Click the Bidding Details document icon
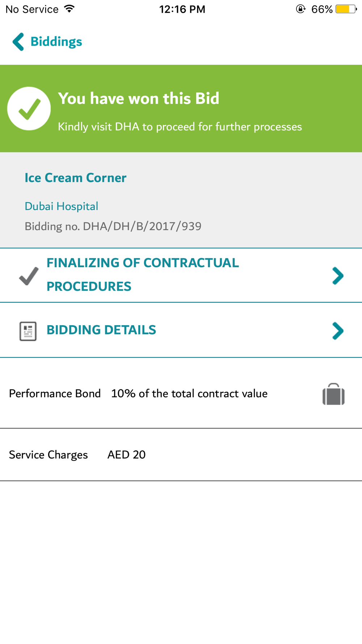This screenshot has height=644, width=362. (x=28, y=331)
